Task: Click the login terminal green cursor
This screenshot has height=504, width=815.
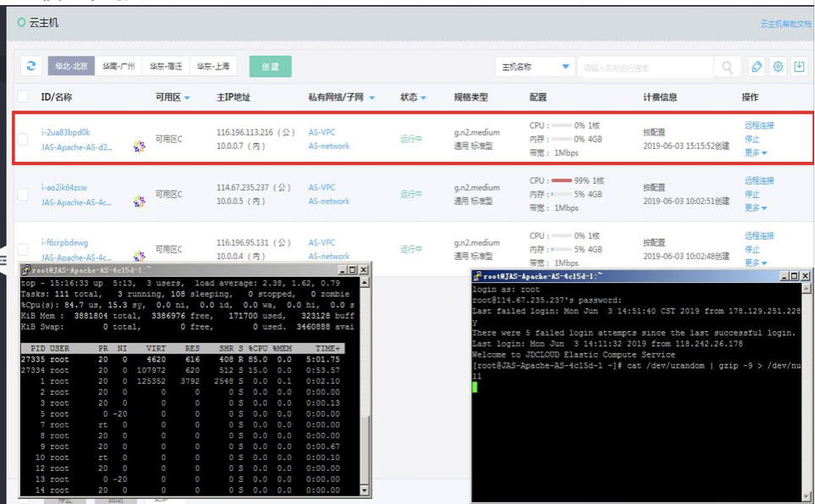Action: [x=474, y=387]
